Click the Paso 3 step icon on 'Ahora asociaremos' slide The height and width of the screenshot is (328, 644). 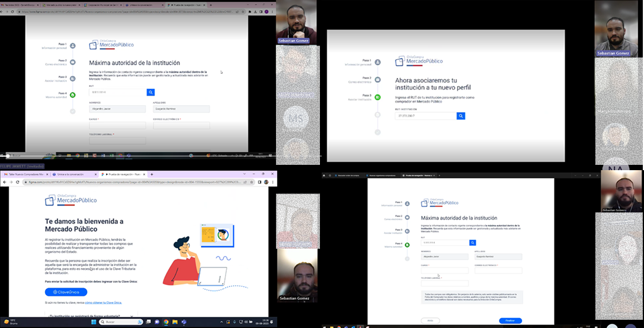point(378,97)
